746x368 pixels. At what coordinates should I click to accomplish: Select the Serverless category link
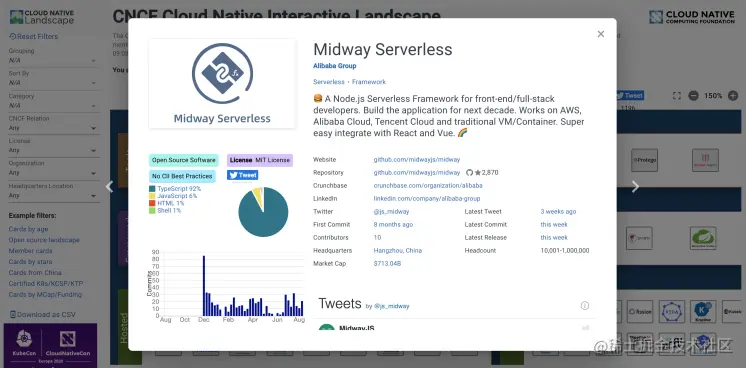pos(329,82)
